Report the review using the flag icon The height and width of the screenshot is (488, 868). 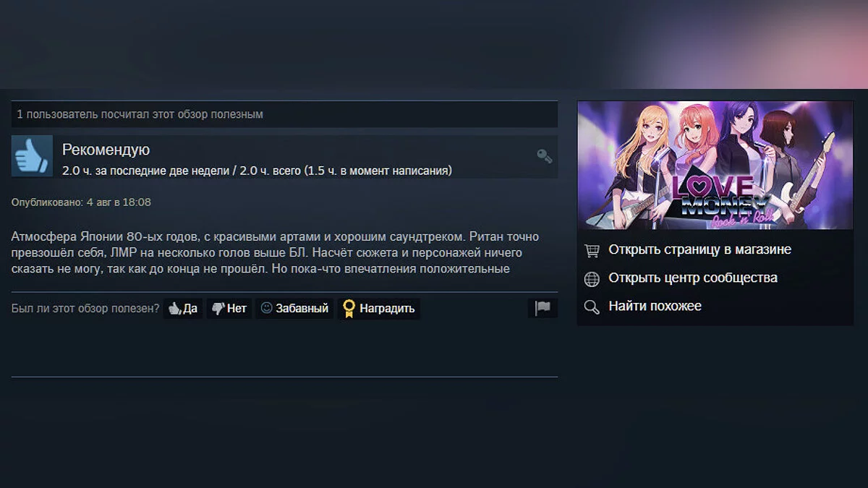[542, 308]
